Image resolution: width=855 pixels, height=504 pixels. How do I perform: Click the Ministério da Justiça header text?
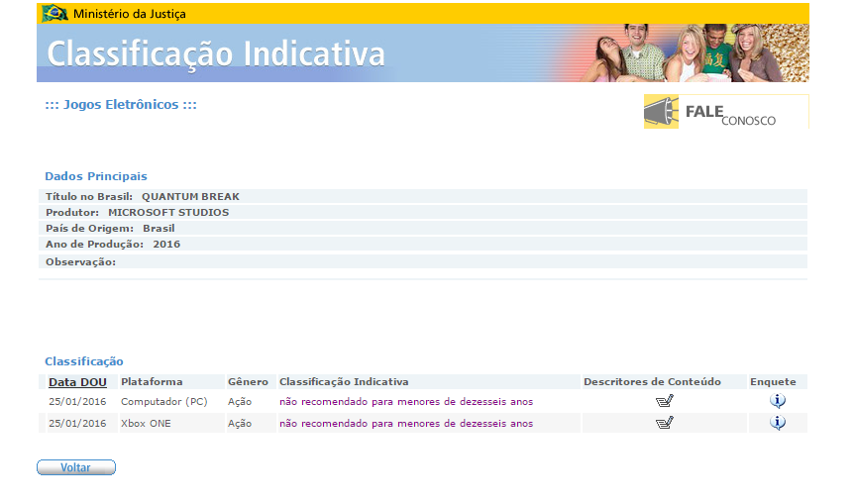[129, 14]
